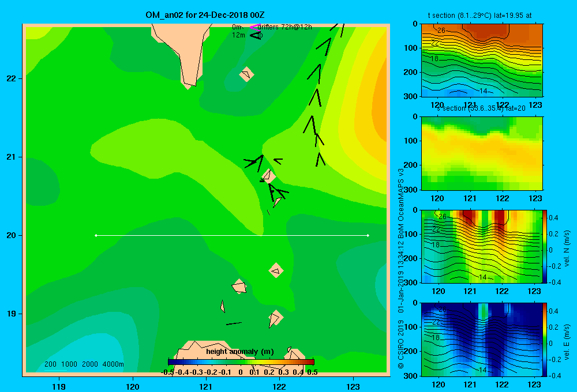Click the 'drifters 72h@12h' legend text
577x392 pixels.
coord(284,27)
